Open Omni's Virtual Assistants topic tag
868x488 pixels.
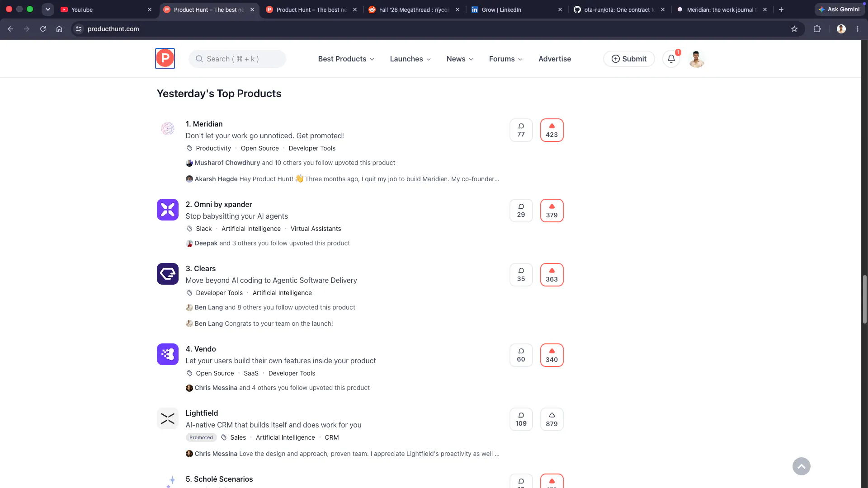pos(316,229)
